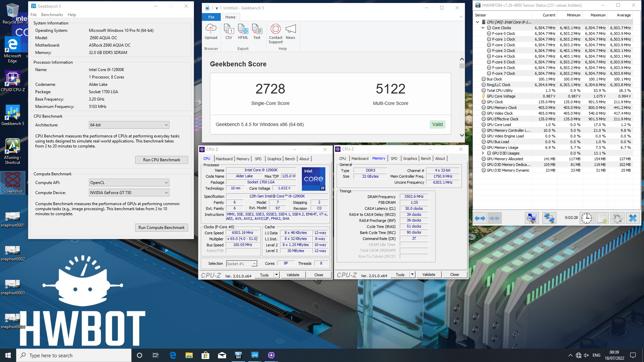
Task: Export Geekbench result as HTML
Action: coord(243,32)
